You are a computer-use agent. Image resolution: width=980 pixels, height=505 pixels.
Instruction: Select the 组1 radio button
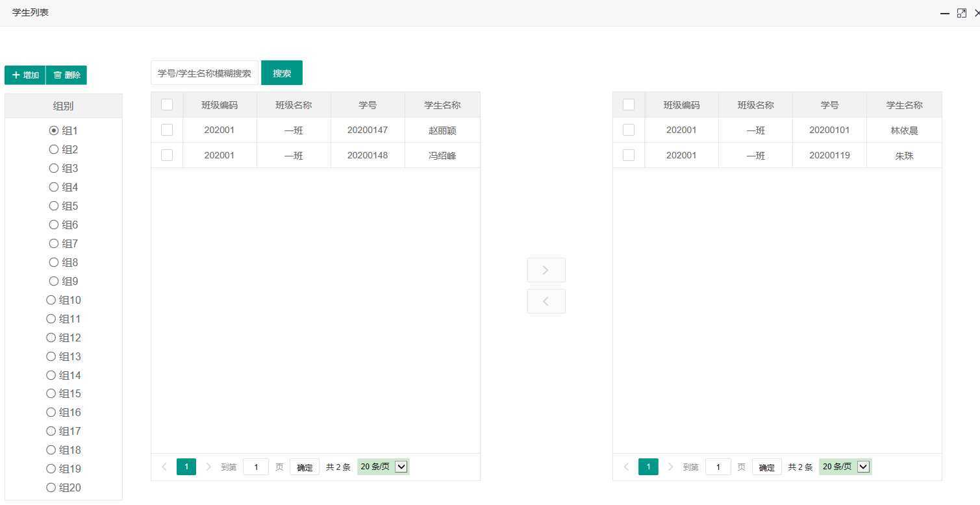tap(54, 130)
